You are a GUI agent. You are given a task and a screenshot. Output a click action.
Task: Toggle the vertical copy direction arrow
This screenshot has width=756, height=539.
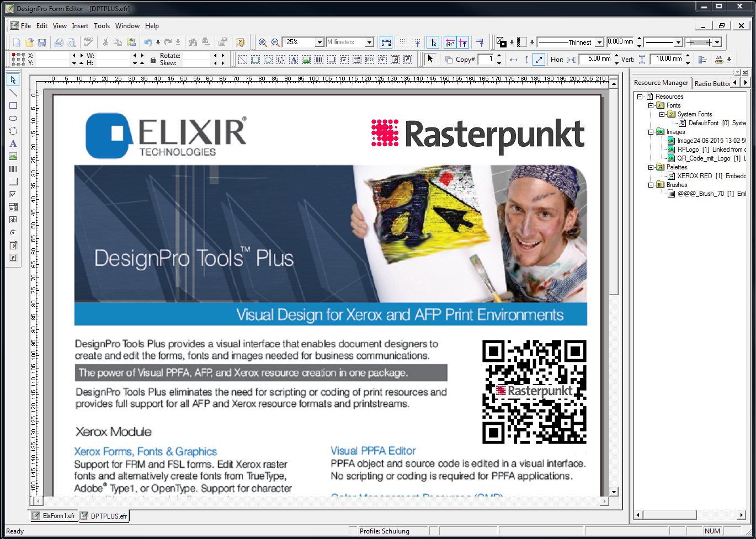tap(526, 59)
